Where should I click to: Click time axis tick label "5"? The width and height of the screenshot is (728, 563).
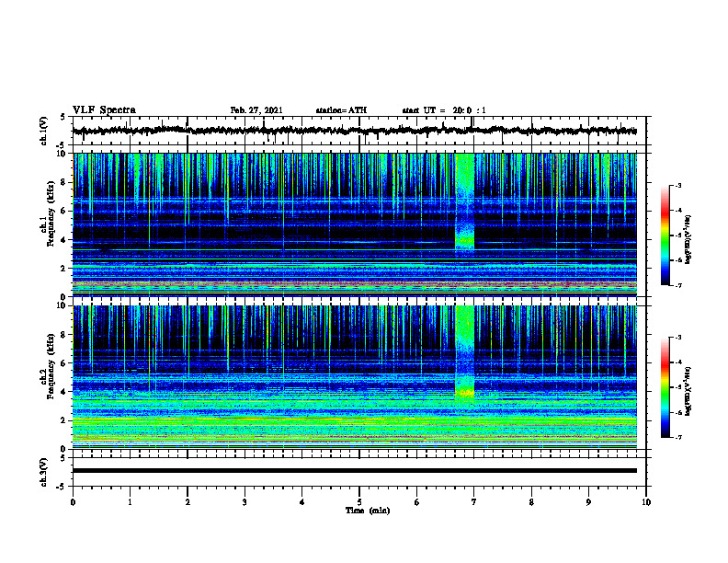coord(359,502)
